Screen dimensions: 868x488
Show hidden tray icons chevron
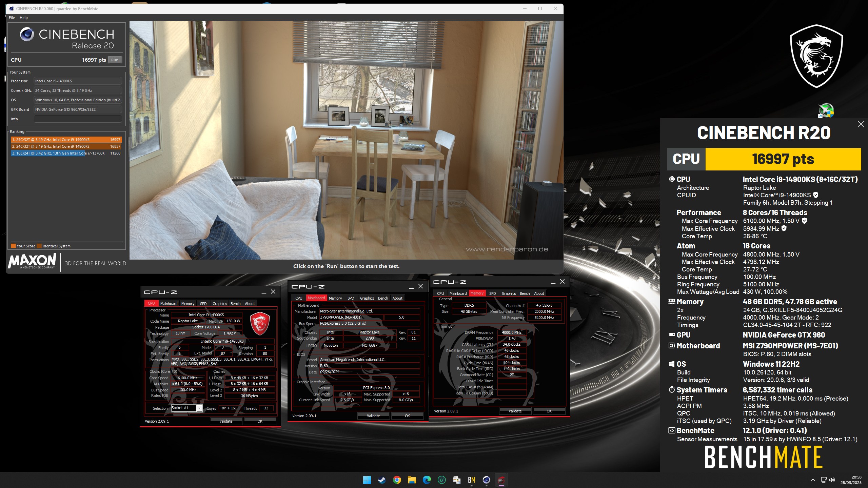[813, 480]
